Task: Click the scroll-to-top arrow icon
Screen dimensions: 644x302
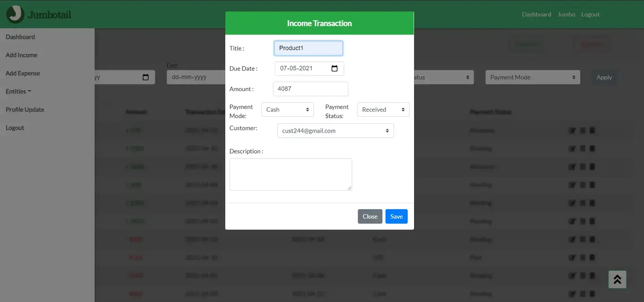Action: [617, 279]
